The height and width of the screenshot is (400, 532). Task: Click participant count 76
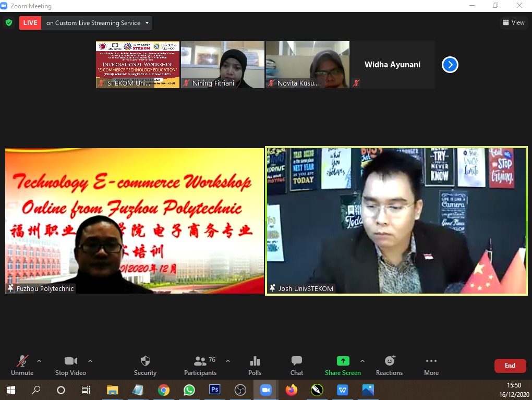tap(212, 360)
